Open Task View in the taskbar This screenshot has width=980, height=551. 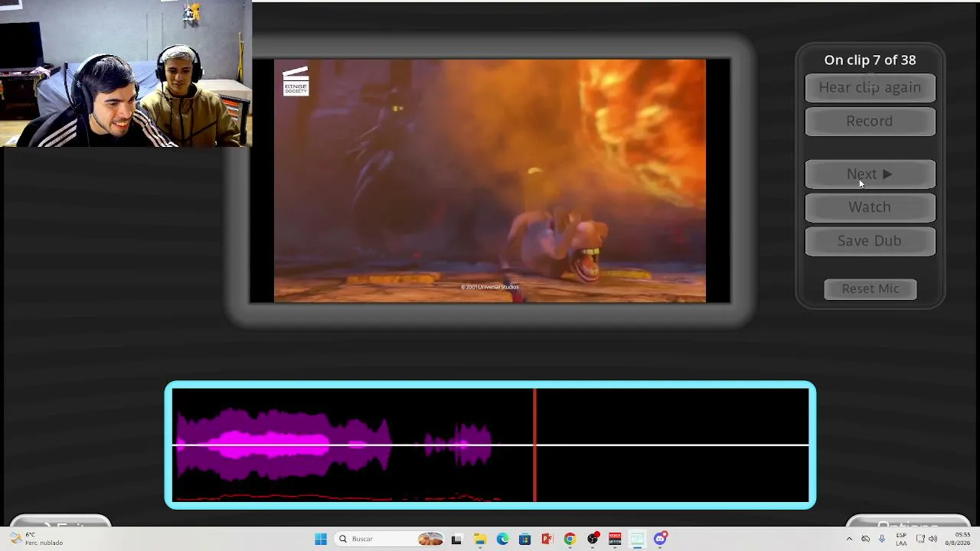click(x=456, y=539)
